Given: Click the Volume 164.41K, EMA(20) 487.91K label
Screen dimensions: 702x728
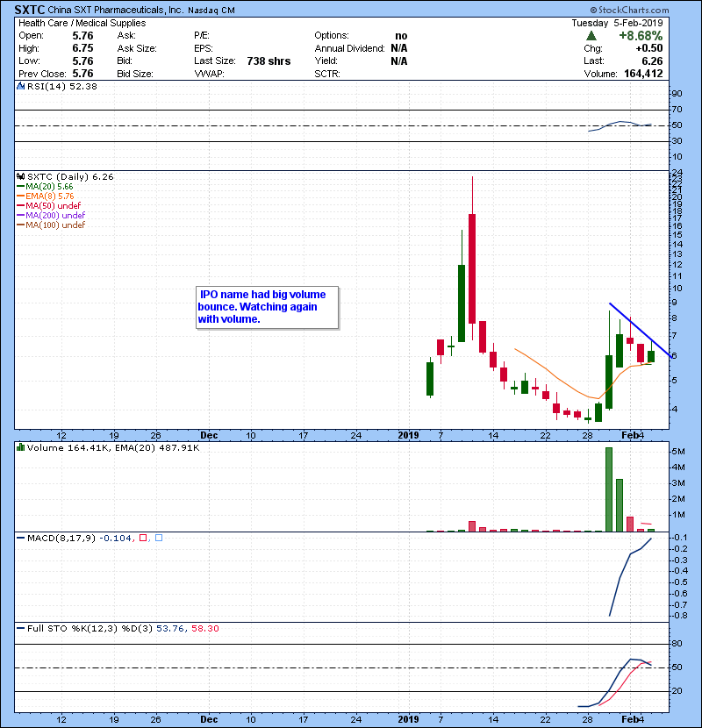Looking at the screenshot, I should pos(113,448).
